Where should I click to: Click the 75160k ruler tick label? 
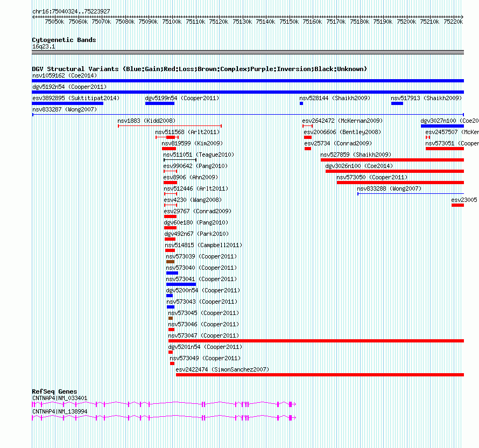[312, 22]
